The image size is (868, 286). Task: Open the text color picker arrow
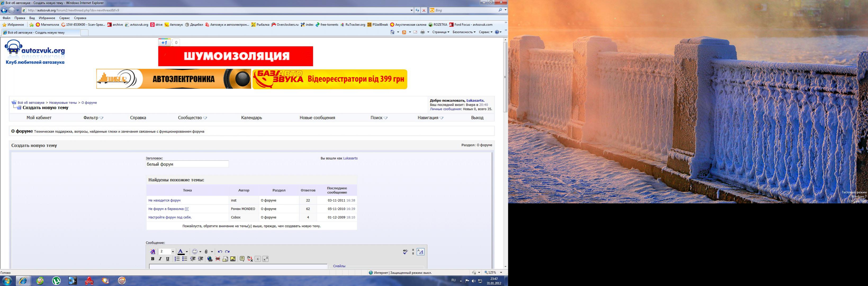tap(187, 252)
